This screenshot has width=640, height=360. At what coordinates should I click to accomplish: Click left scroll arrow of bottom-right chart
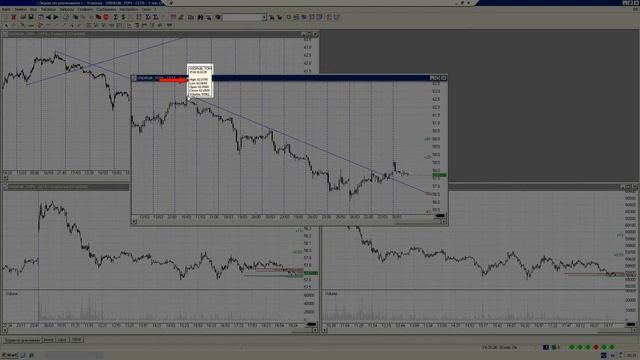[x=325, y=330]
